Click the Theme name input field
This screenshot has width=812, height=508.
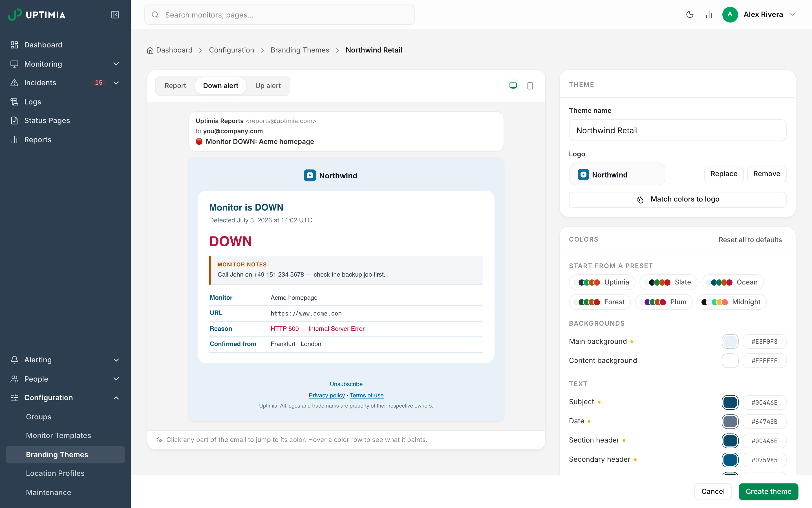(678, 130)
